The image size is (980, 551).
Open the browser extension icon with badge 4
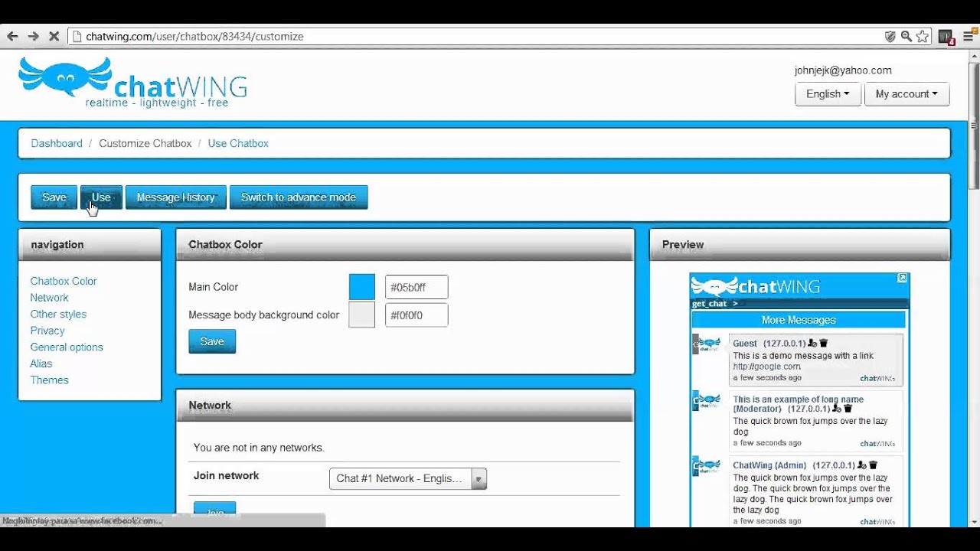(946, 37)
